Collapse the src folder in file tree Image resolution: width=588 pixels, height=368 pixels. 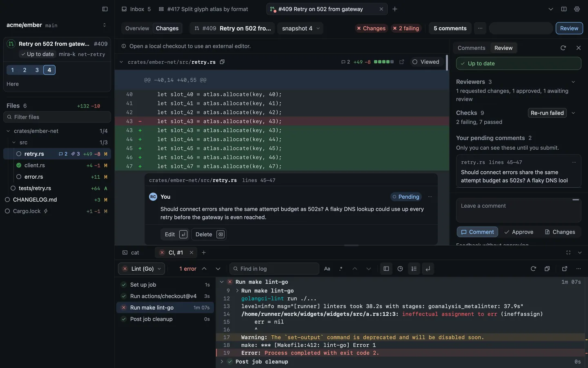[14, 142]
